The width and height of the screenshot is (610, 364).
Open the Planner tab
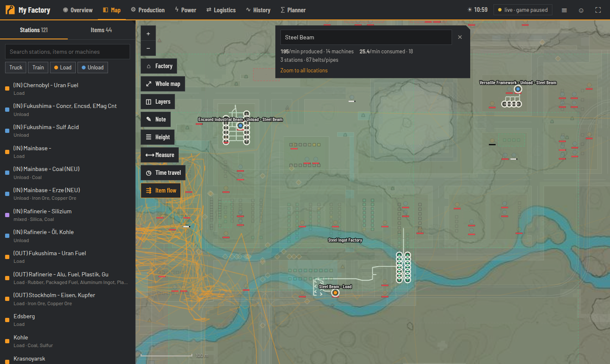tap(293, 10)
